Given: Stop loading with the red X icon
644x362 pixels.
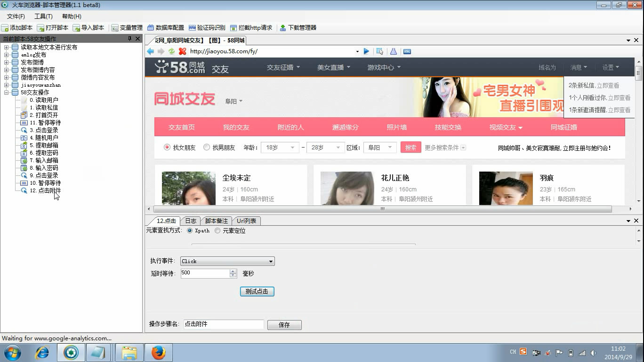Looking at the screenshot, I should point(183,51).
